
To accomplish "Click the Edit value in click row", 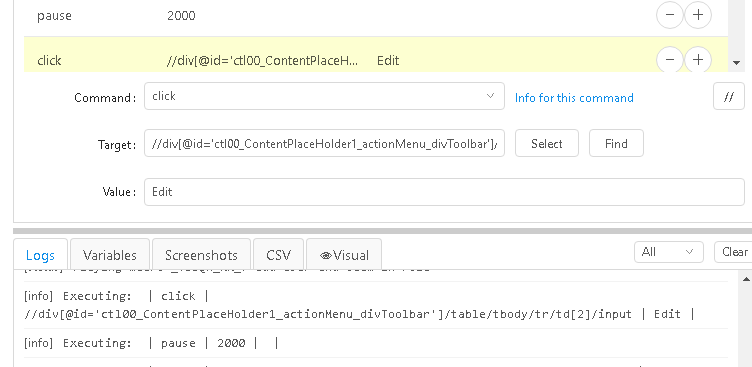I will [x=388, y=60].
